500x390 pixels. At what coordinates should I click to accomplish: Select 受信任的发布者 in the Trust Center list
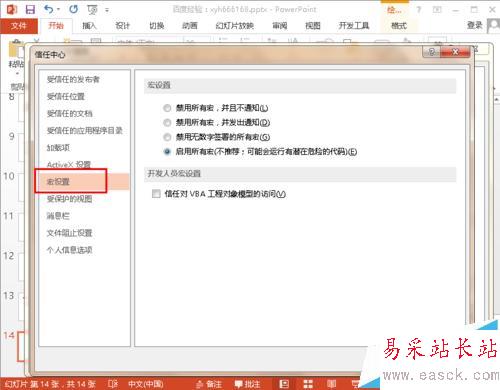pyautogui.click(x=73, y=79)
